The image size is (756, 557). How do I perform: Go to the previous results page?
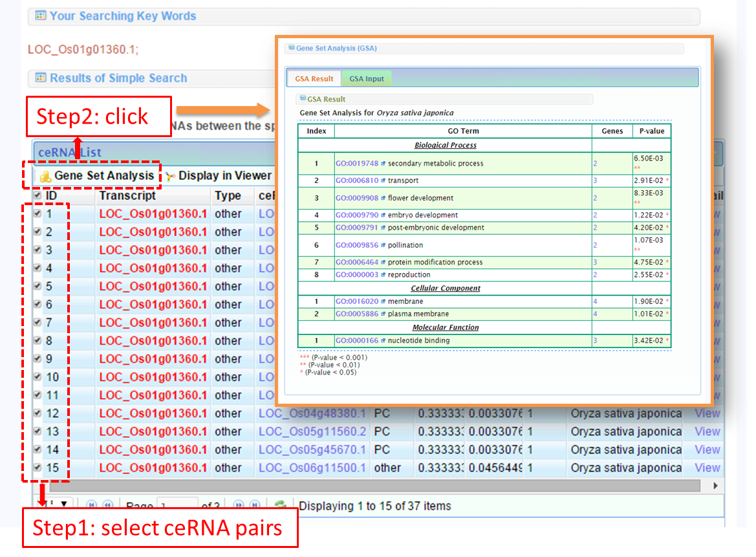tap(108, 505)
